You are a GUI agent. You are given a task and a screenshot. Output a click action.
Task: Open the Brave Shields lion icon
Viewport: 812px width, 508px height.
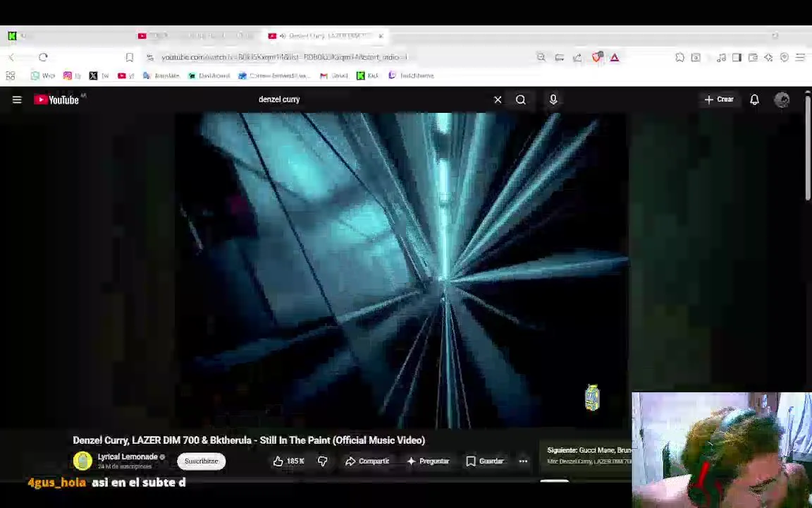point(596,57)
